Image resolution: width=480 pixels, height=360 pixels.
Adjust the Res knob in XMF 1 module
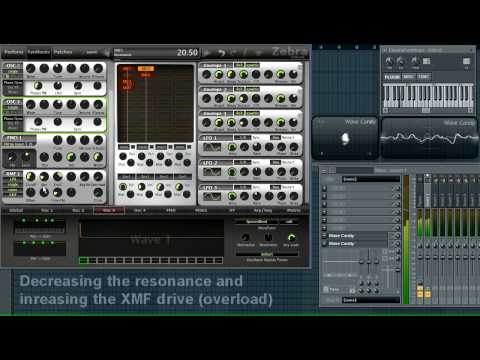coord(44,177)
